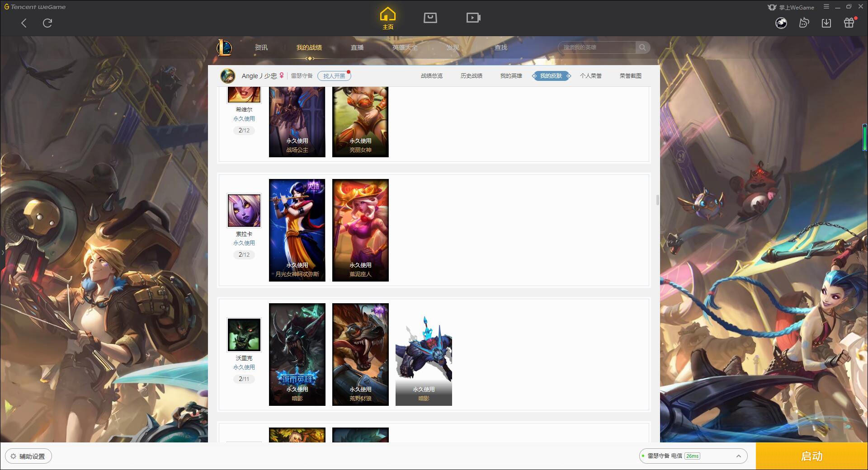
Task: Click the globe browser icon
Action: click(x=781, y=23)
